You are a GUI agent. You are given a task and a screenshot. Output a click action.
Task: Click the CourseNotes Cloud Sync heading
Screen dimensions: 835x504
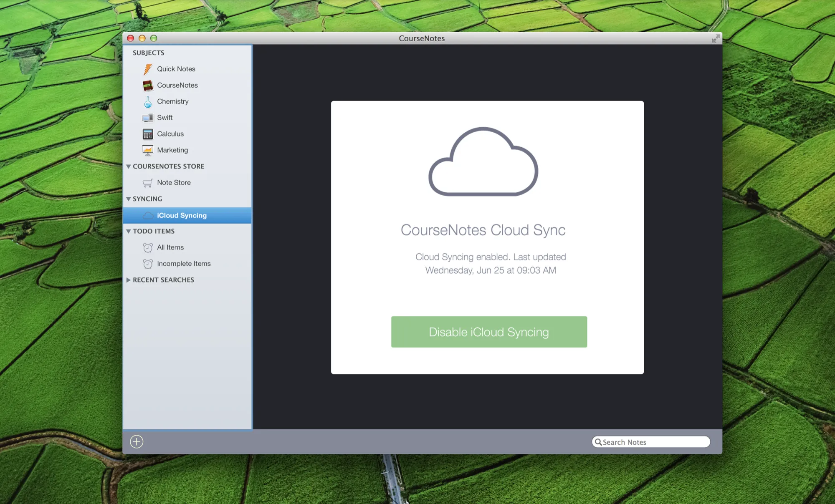[483, 230]
